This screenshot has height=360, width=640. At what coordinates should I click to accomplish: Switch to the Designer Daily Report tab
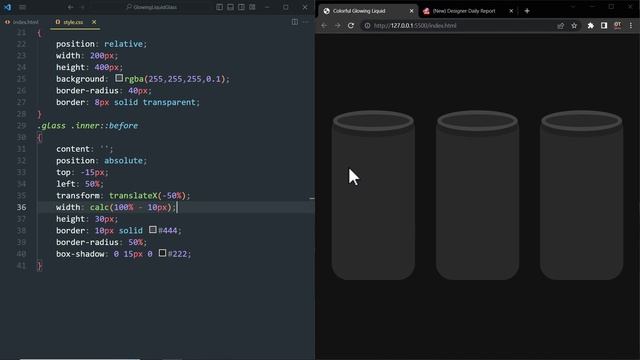tap(463, 11)
